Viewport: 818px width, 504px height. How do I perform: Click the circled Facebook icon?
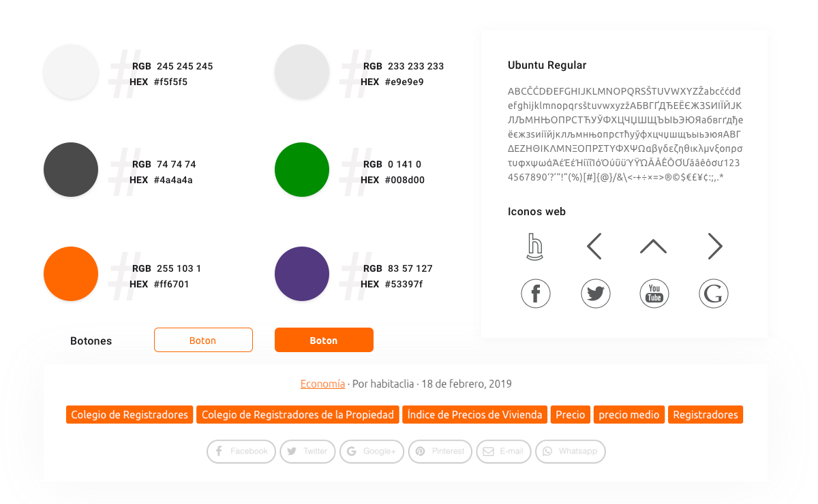click(536, 294)
